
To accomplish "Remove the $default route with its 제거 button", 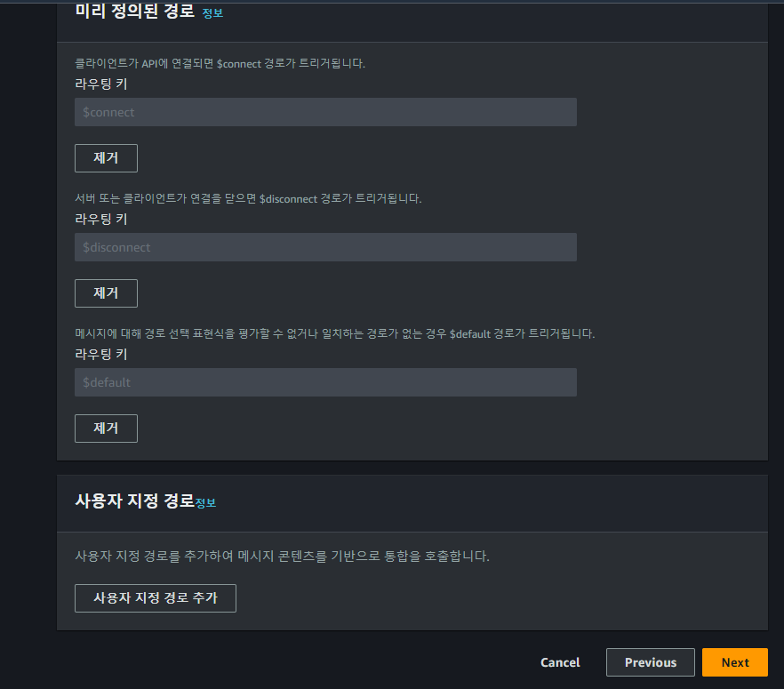I will click(106, 428).
